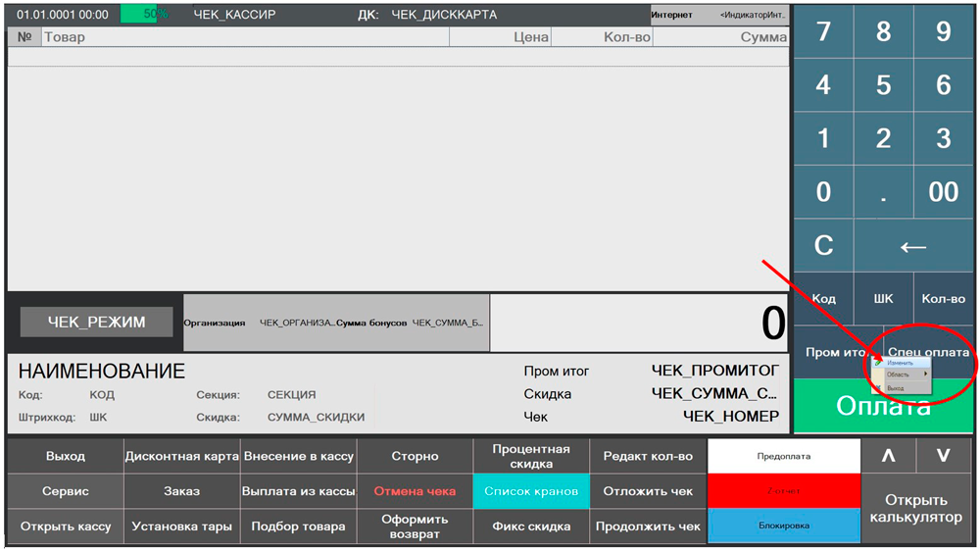Click the green 50% progress indicator
This screenshot has height=550, width=980.
[x=145, y=15]
